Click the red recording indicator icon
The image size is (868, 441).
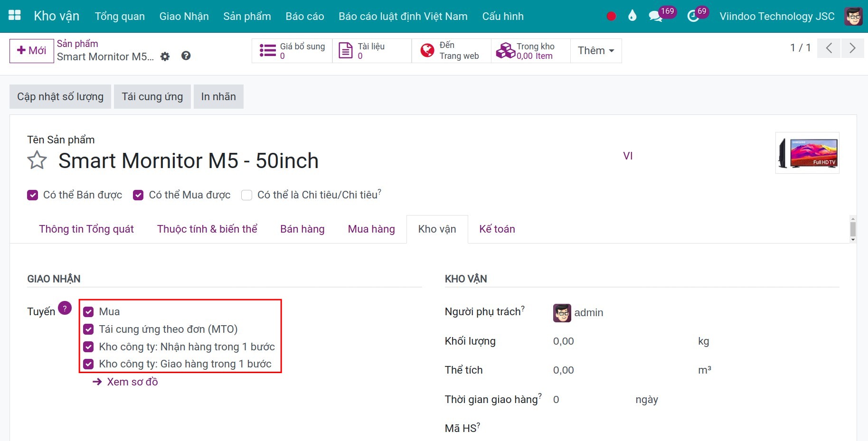click(x=611, y=16)
